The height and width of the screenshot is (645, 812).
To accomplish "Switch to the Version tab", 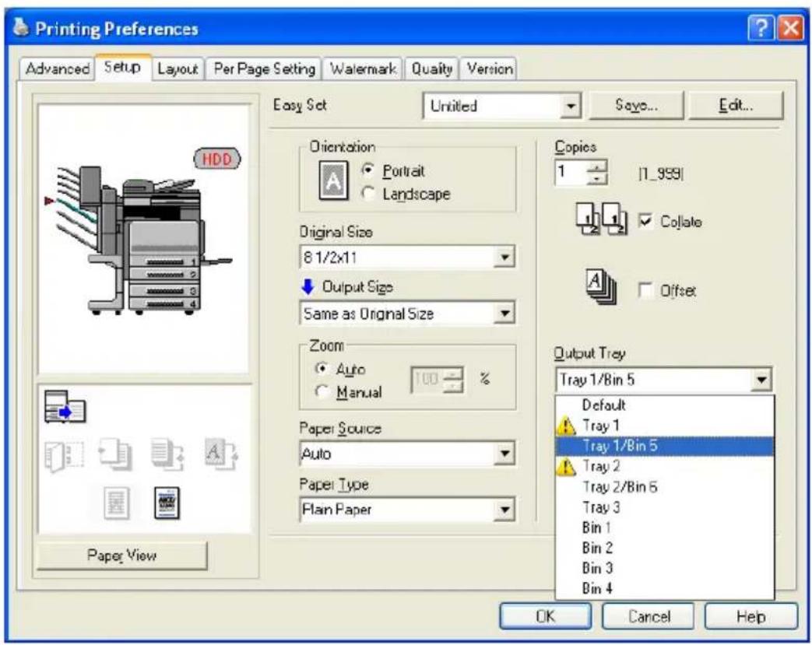I will click(490, 68).
